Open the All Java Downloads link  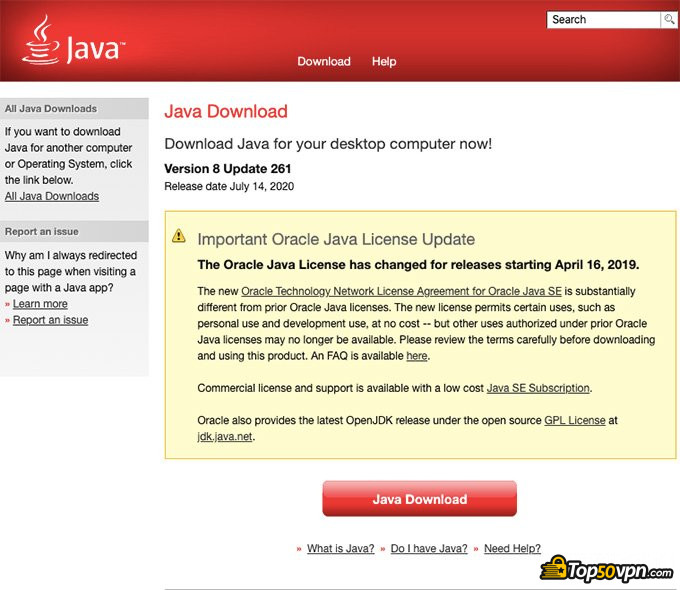tap(52, 196)
